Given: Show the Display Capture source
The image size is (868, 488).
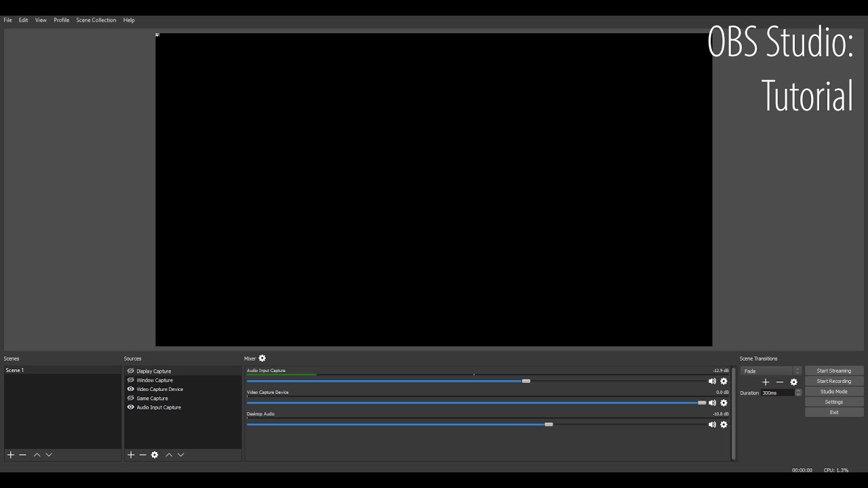Looking at the screenshot, I should [x=131, y=371].
